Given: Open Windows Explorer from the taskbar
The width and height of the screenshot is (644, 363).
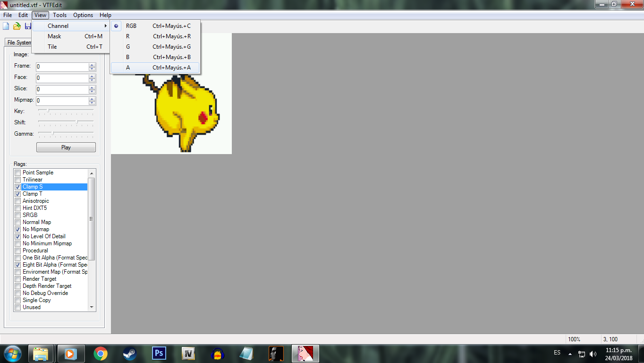Looking at the screenshot, I should pyautogui.click(x=41, y=353).
